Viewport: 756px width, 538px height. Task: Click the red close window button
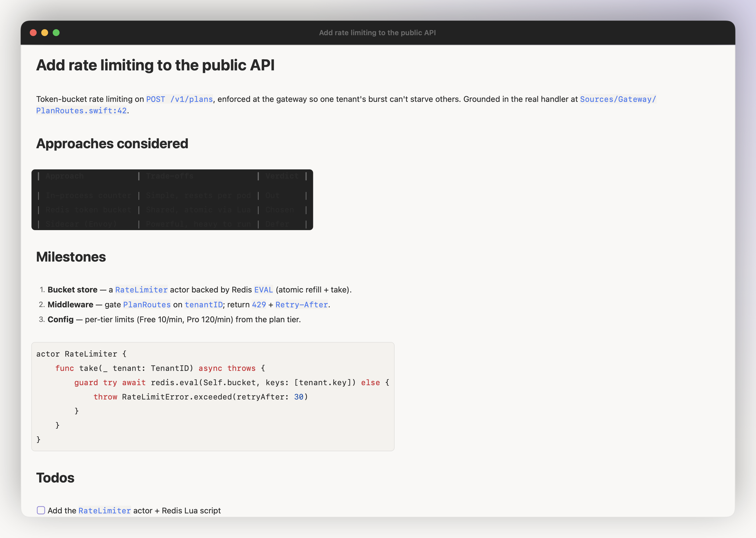coord(33,32)
